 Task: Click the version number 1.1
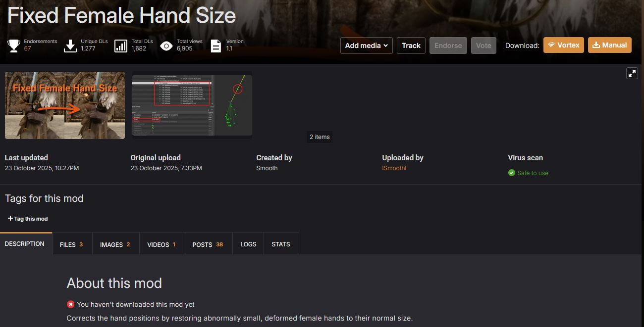[229, 48]
